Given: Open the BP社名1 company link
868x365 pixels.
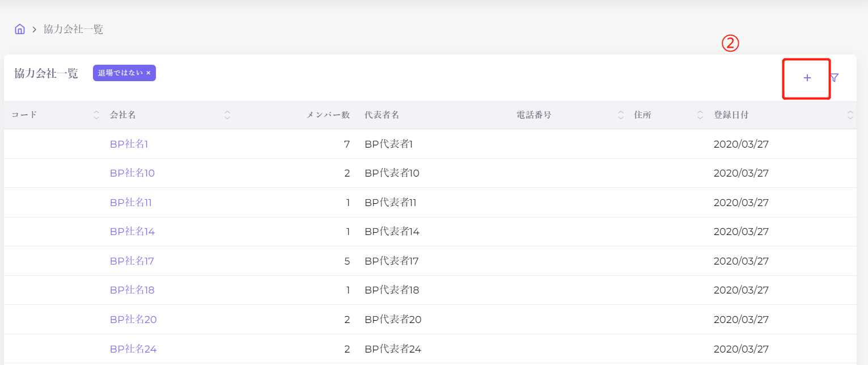Looking at the screenshot, I should (129, 144).
